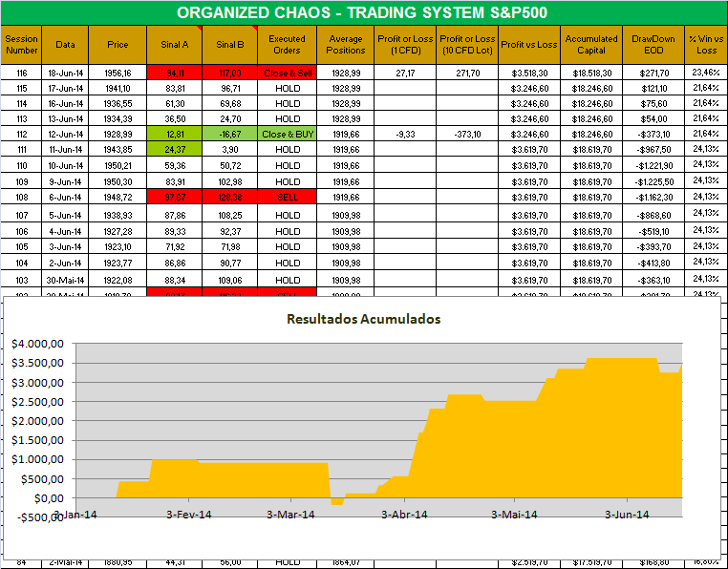Image resolution: width=728 pixels, height=569 pixels.
Task: Click loss value -373,10 in 10 CFD column
Action: click(x=467, y=134)
